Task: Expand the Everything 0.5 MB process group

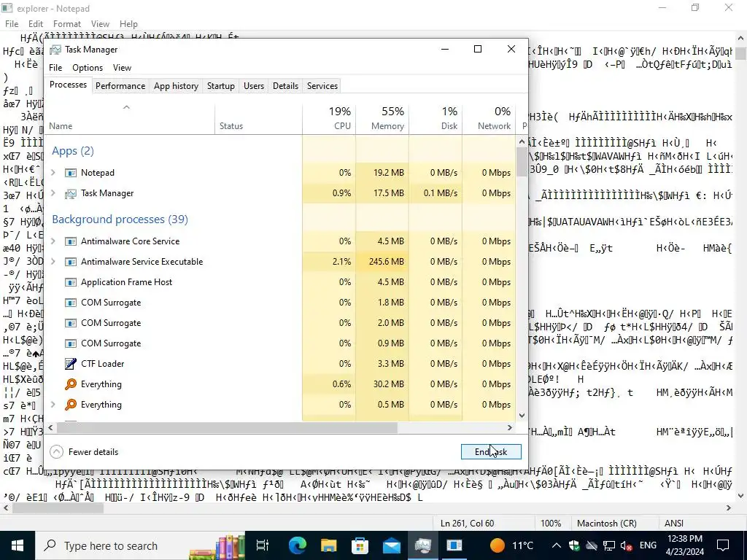Action: [x=53, y=405]
